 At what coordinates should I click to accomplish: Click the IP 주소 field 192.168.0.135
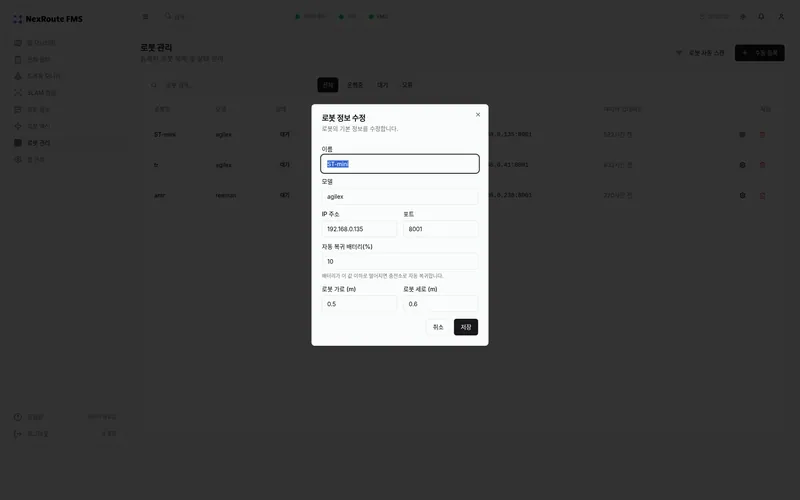(x=359, y=229)
